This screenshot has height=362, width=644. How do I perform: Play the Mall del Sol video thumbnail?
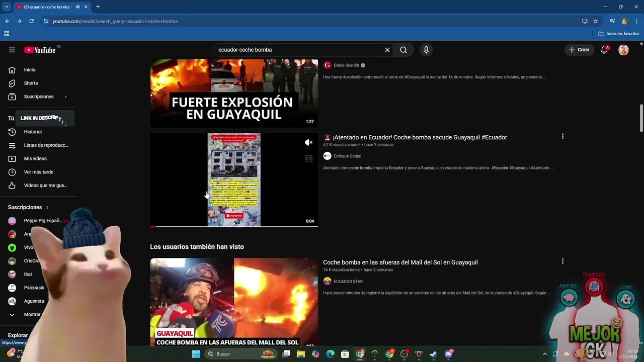[234, 302]
